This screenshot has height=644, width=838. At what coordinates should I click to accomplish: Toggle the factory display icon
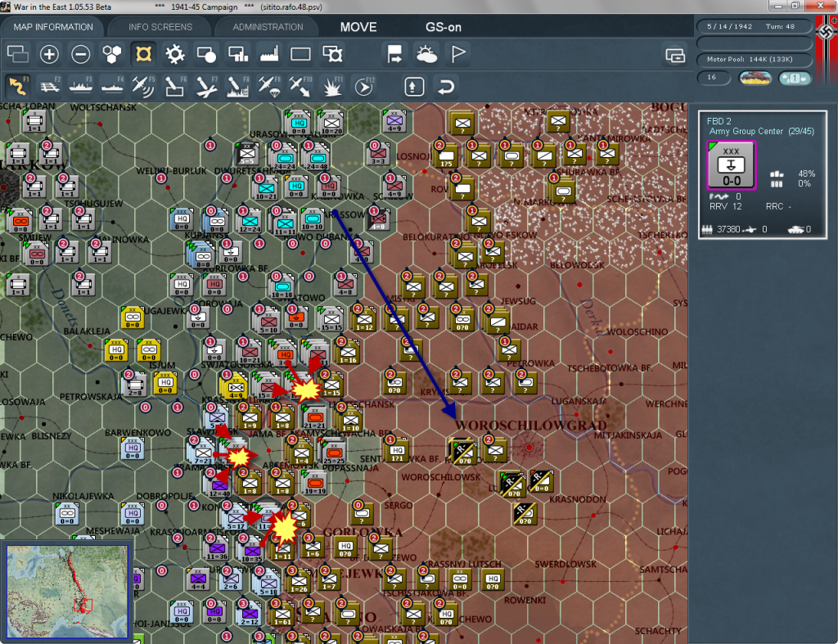coord(269,54)
